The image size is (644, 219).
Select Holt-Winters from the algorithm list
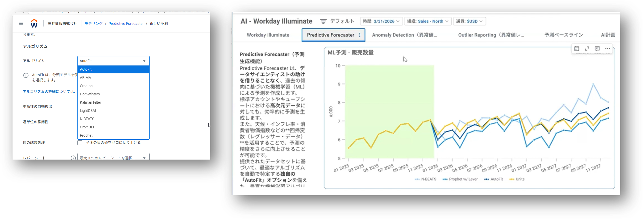pyautogui.click(x=113, y=94)
